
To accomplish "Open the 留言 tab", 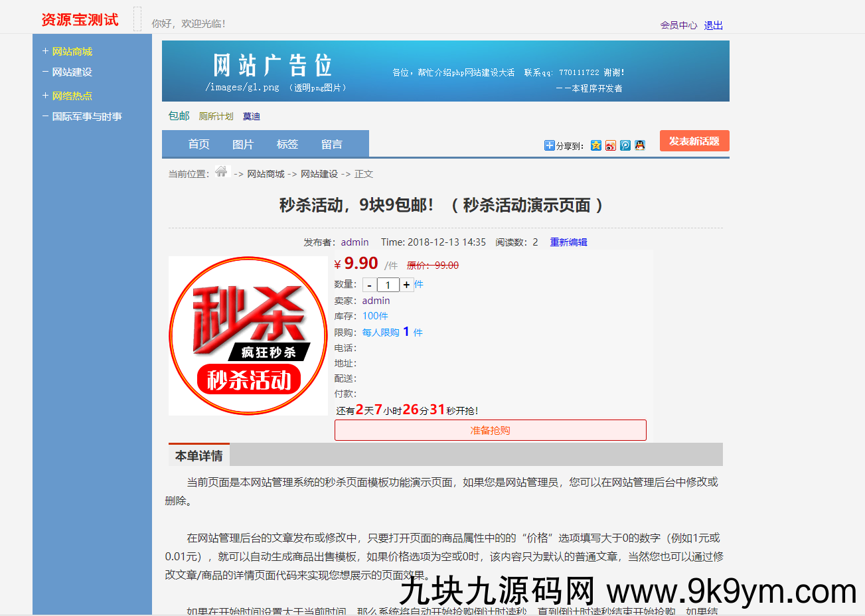I will tap(331, 143).
